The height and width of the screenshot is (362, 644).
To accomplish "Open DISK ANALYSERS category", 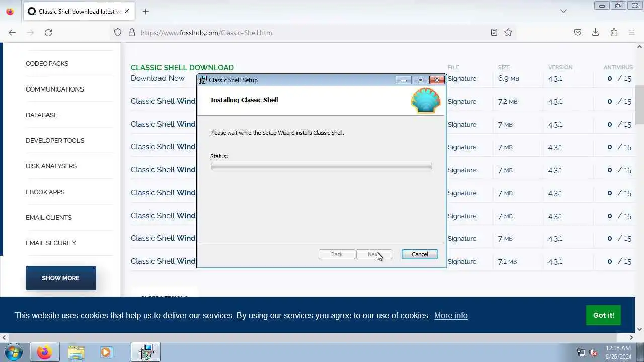I will click(51, 166).
